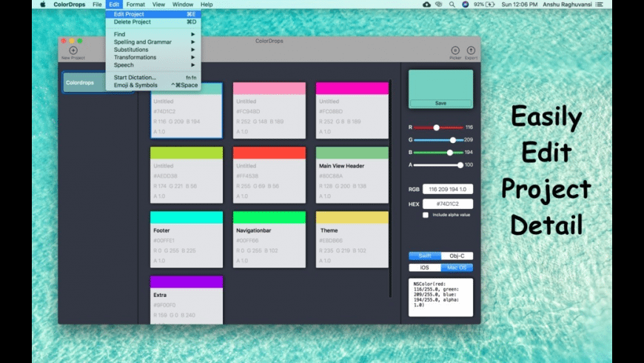Image resolution: width=644 pixels, height=363 pixels.
Task: Click the color grid vertical scrollbar
Action: [x=390, y=188]
